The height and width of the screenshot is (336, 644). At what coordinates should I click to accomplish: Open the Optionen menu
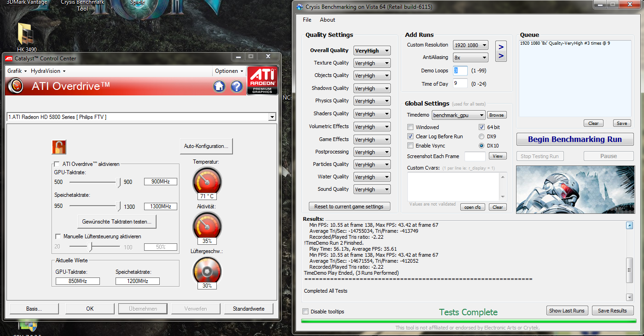(229, 71)
